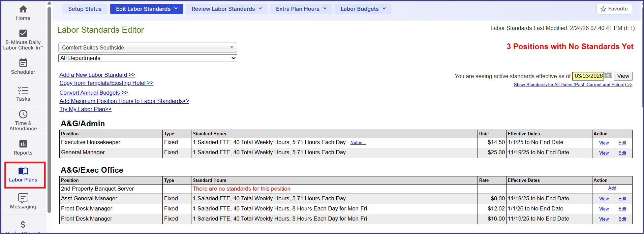The image size is (644, 234).
Task: Click the Add a New Labor Standard link
Action: (97, 75)
